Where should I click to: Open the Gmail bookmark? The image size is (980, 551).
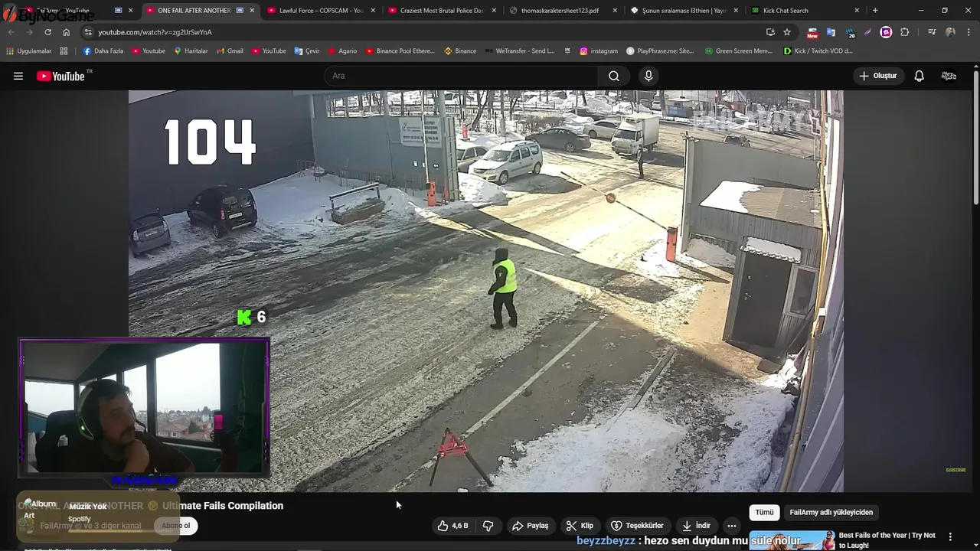(229, 51)
